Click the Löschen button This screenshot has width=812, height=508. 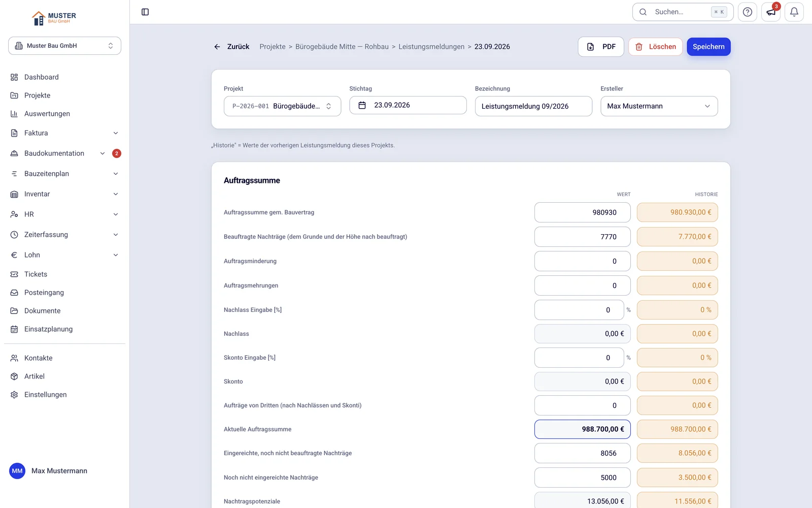656,47
